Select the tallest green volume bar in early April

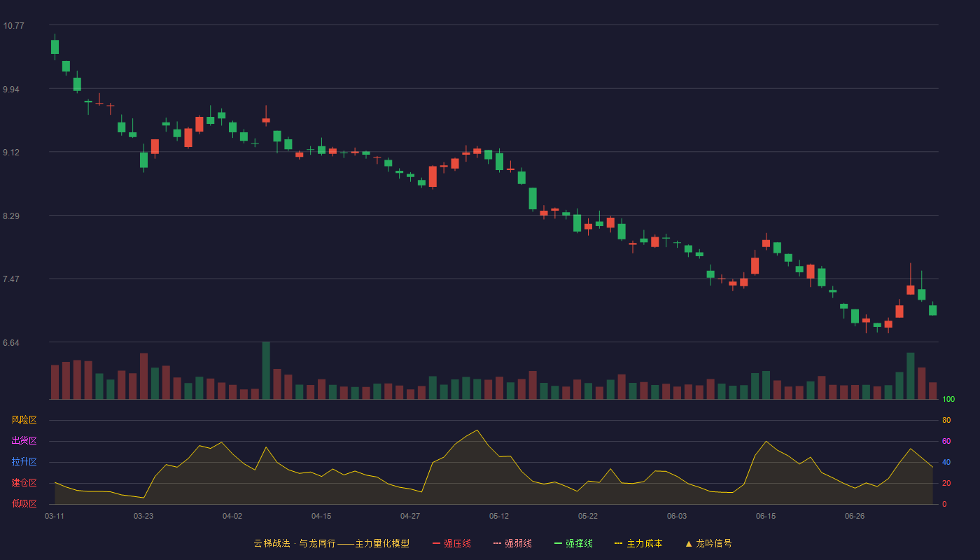click(x=266, y=371)
